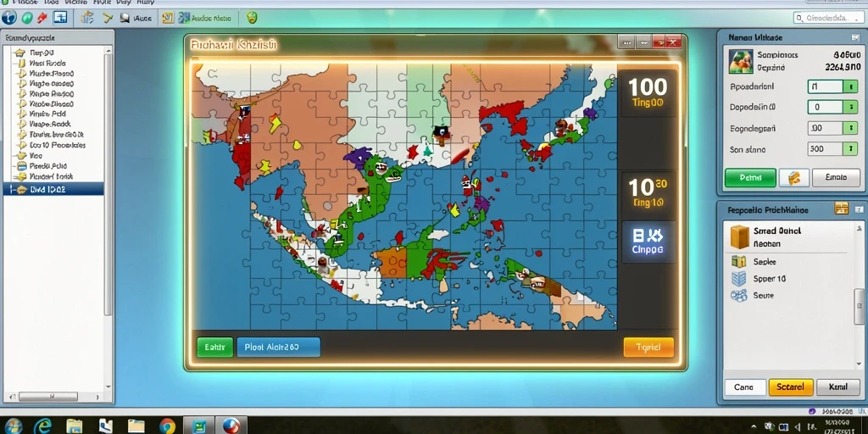Click the green shield icon in toolbar
Viewport: 868px width, 434px height.
pyautogui.click(x=252, y=18)
